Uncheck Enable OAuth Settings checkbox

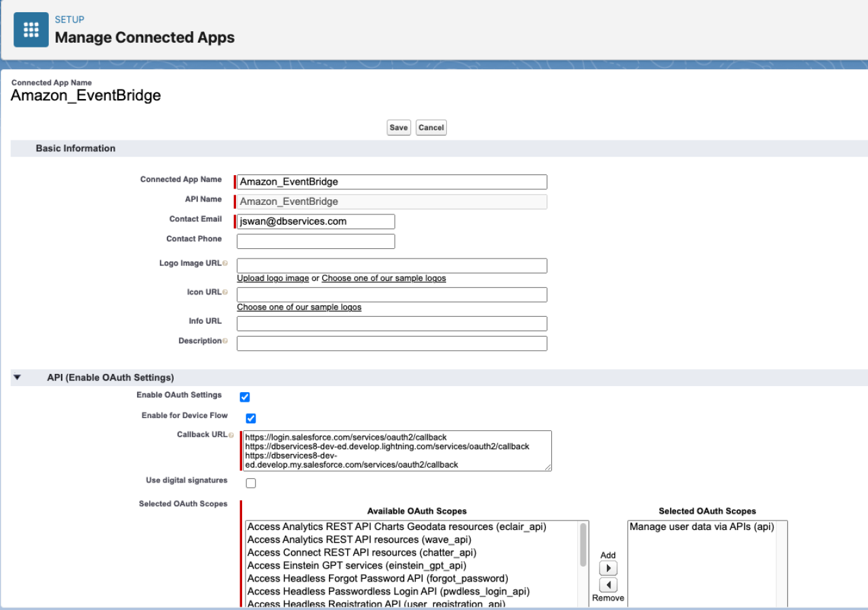click(x=245, y=397)
